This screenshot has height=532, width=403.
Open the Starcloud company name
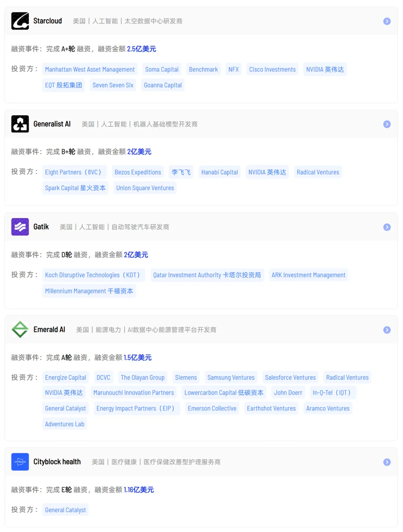coord(48,21)
